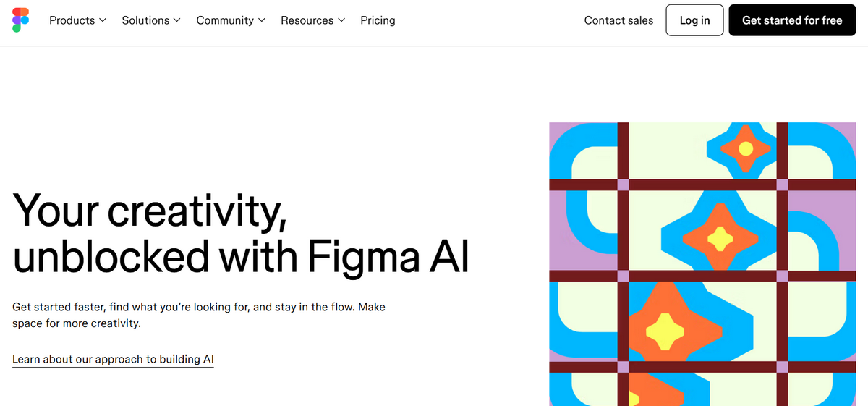Click the yellow circle inside the top orange star
Viewport: 868px width, 406px height.
click(x=746, y=148)
